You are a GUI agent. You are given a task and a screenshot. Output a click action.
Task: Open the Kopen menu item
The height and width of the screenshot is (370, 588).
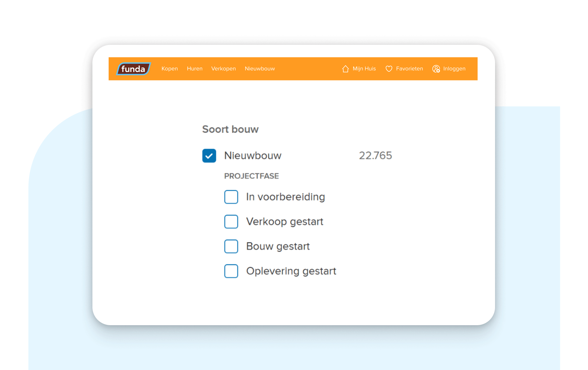(x=169, y=69)
